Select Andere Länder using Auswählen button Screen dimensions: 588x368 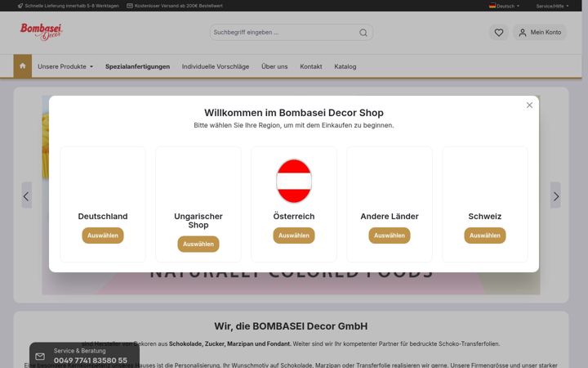[390, 236]
